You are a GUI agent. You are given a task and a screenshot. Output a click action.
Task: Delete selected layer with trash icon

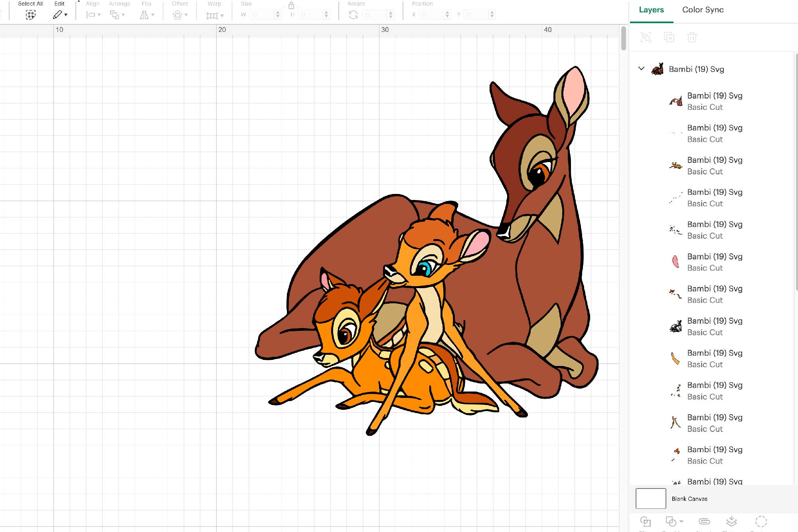click(x=692, y=37)
